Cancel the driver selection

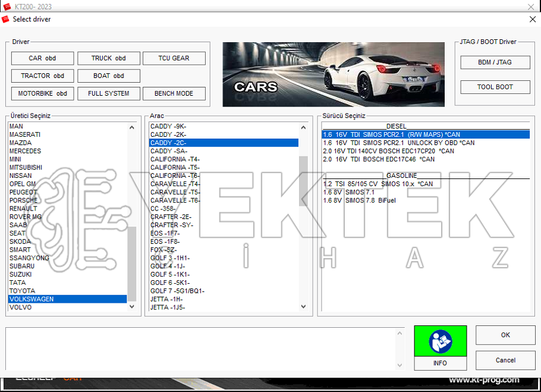[505, 360]
